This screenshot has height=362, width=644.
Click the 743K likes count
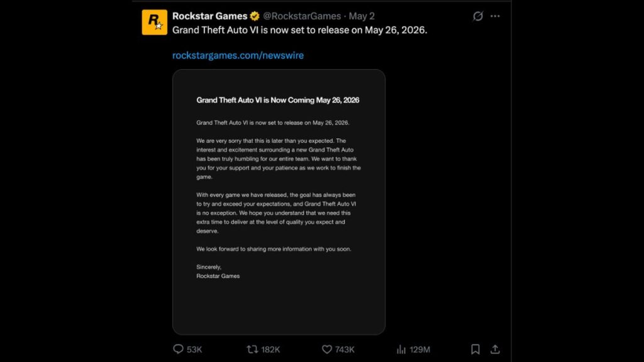345,349
